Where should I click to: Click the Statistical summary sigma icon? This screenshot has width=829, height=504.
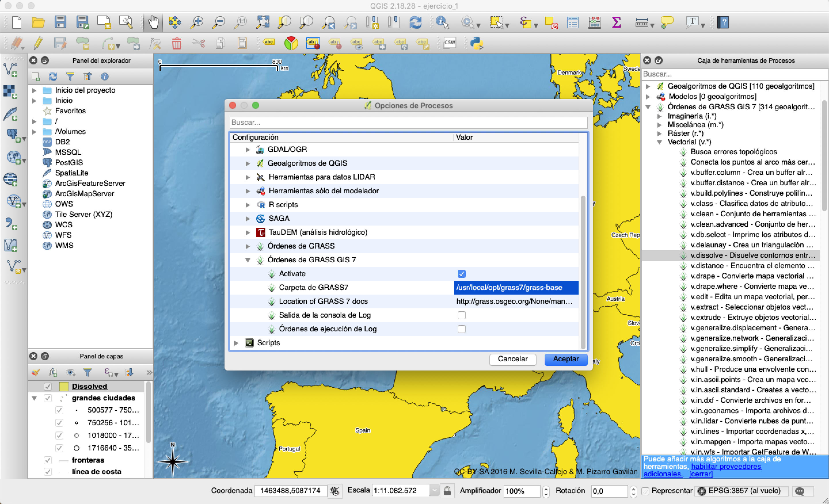pyautogui.click(x=616, y=22)
